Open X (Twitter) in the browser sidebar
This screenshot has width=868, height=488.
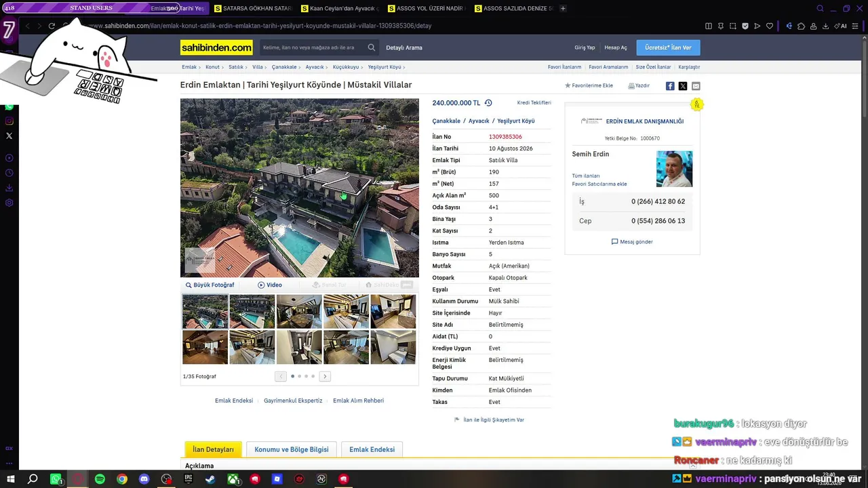pyautogui.click(x=9, y=136)
